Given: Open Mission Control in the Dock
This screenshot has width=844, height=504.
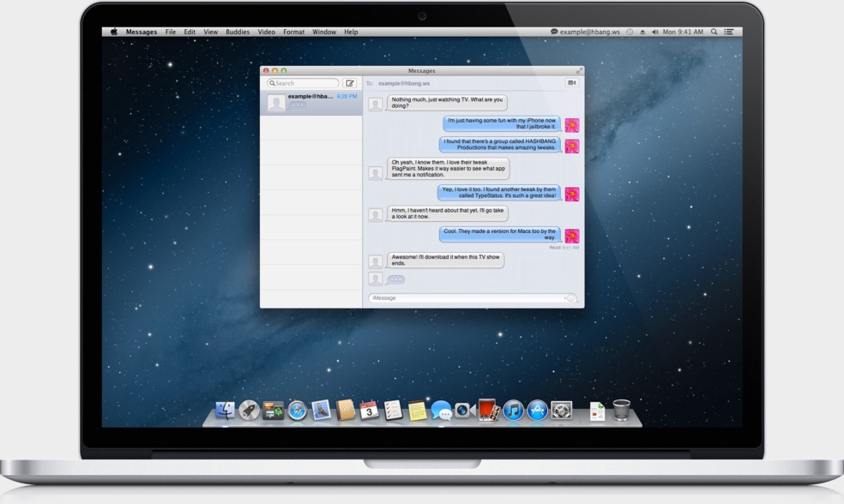Looking at the screenshot, I should click(x=273, y=411).
